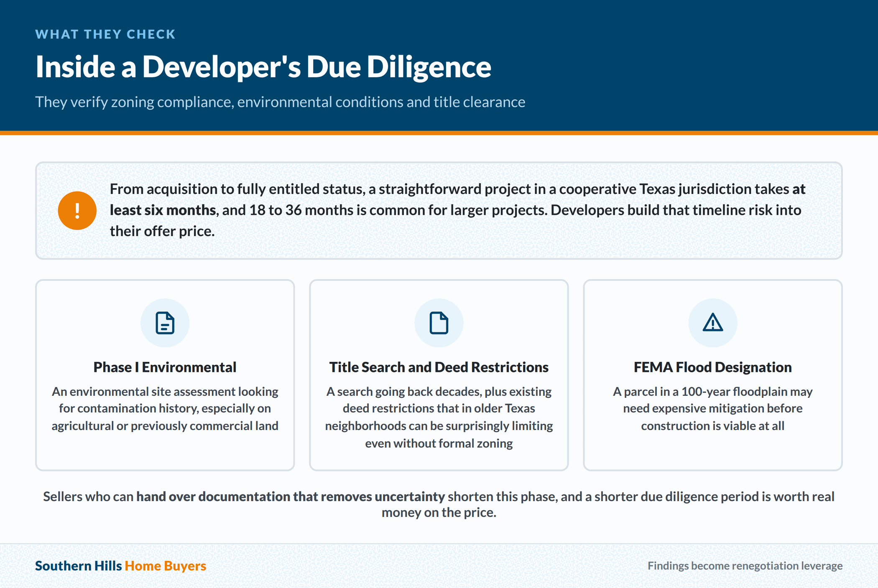Click the "FEMA Flood Designation" card heading

(713, 367)
